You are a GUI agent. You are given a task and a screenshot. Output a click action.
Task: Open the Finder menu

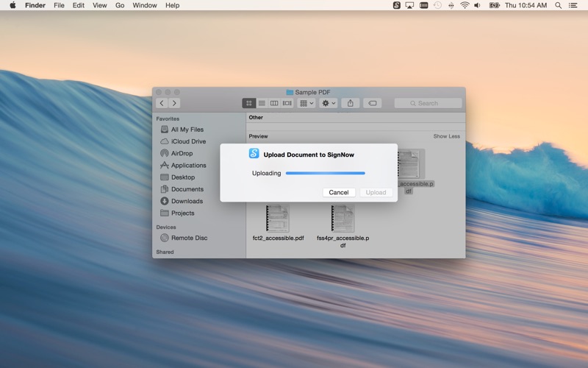pyautogui.click(x=35, y=5)
